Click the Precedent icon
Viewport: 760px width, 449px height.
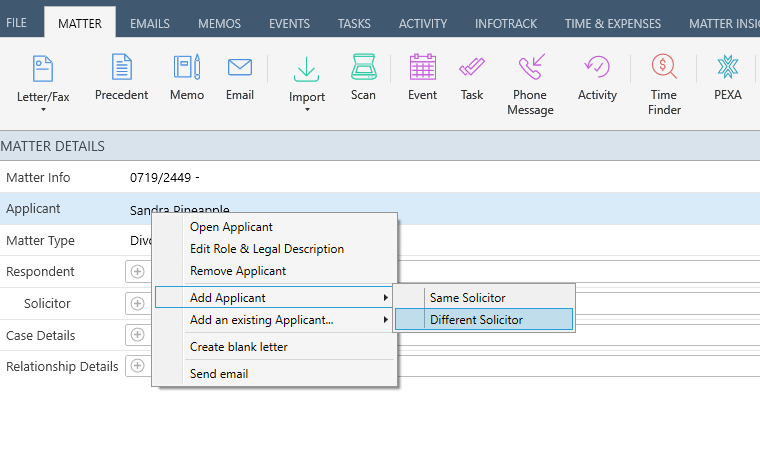click(x=121, y=67)
